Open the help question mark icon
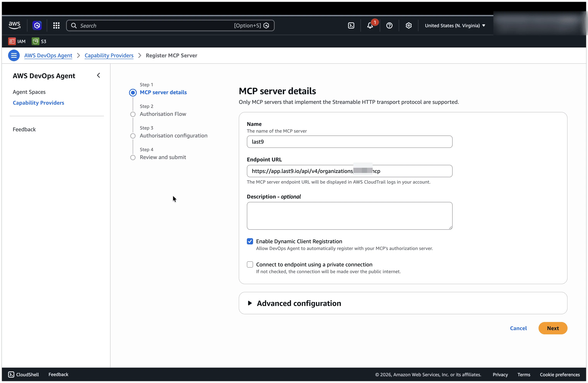Viewport: 588px width, 383px height. [x=389, y=25]
